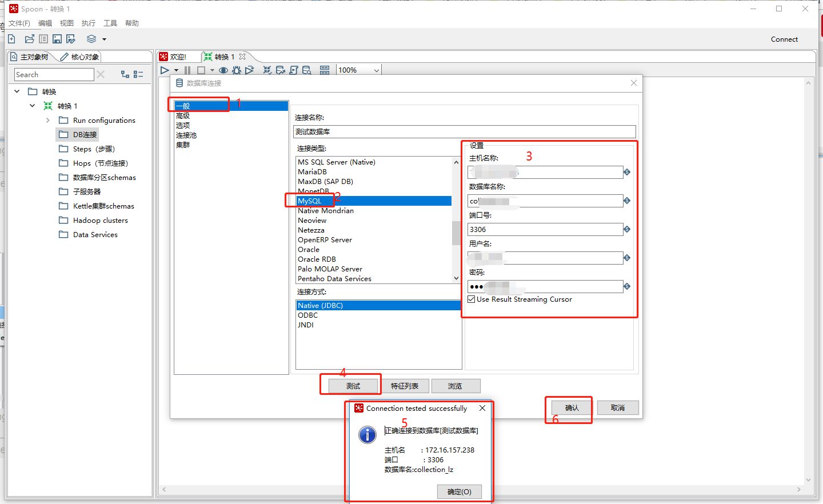
Task: Click the port number field 3306
Action: click(x=545, y=229)
